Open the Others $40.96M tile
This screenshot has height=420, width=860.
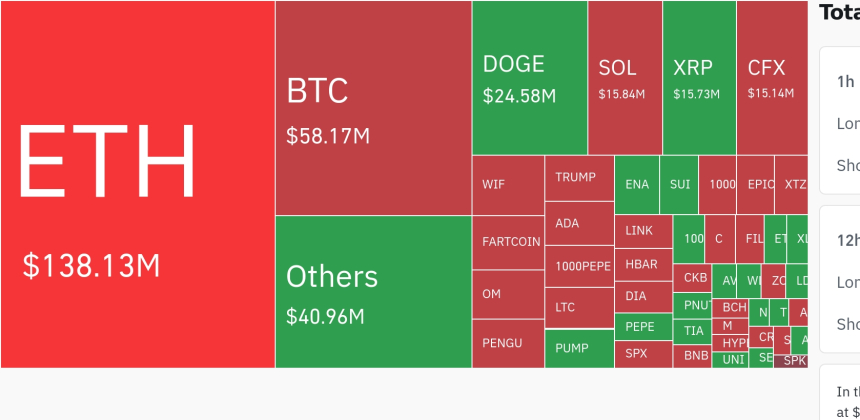(374, 292)
